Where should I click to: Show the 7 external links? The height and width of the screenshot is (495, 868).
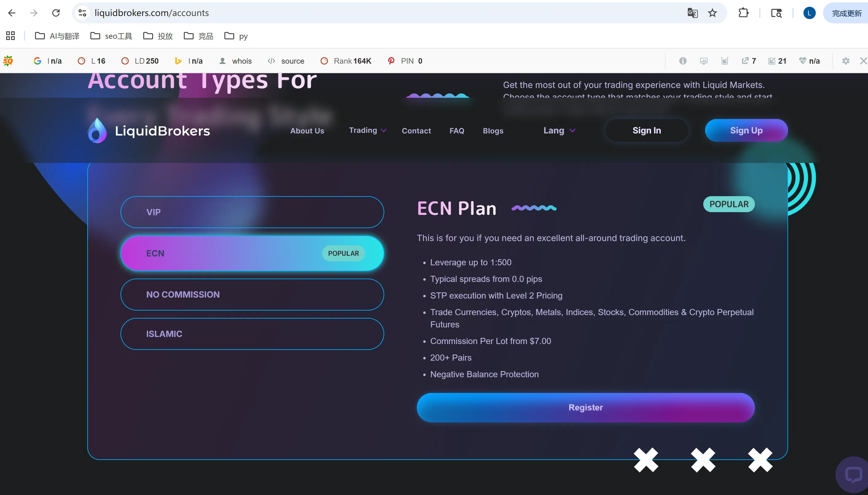click(x=749, y=61)
